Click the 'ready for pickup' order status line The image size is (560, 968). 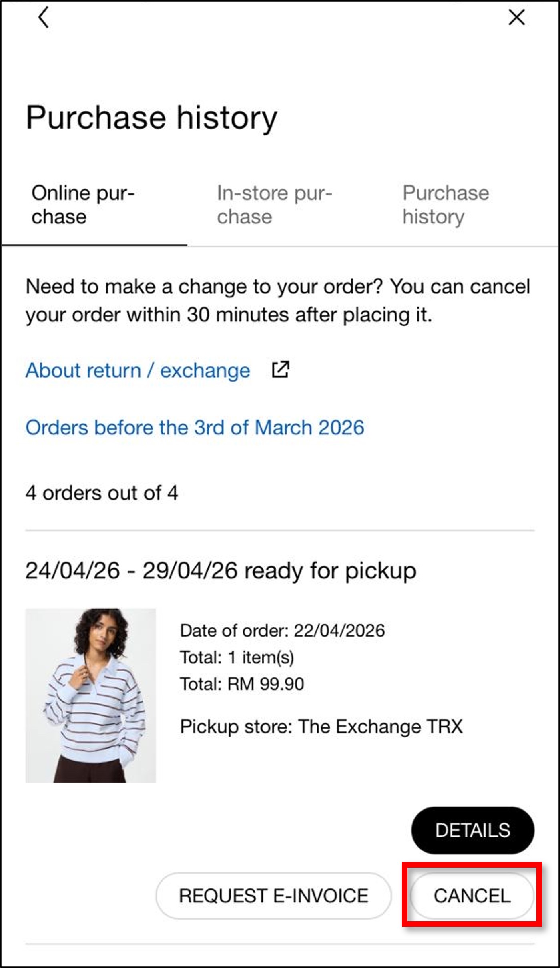pos(221,570)
